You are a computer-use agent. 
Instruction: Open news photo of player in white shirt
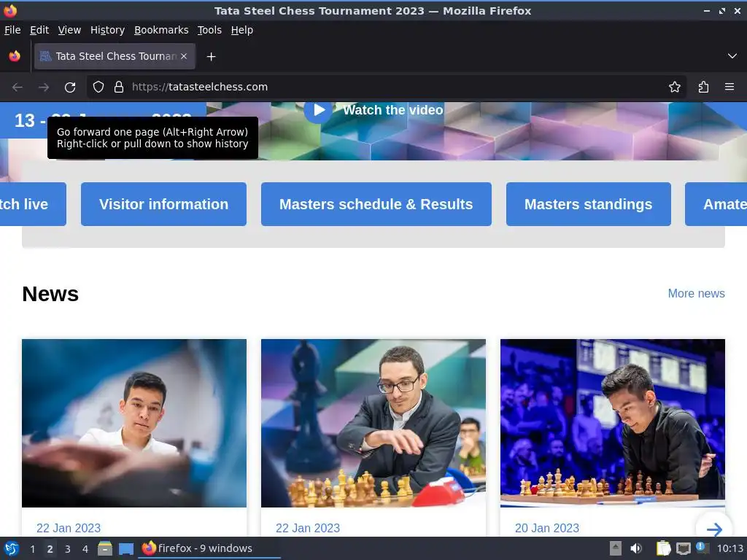[134, 423]
